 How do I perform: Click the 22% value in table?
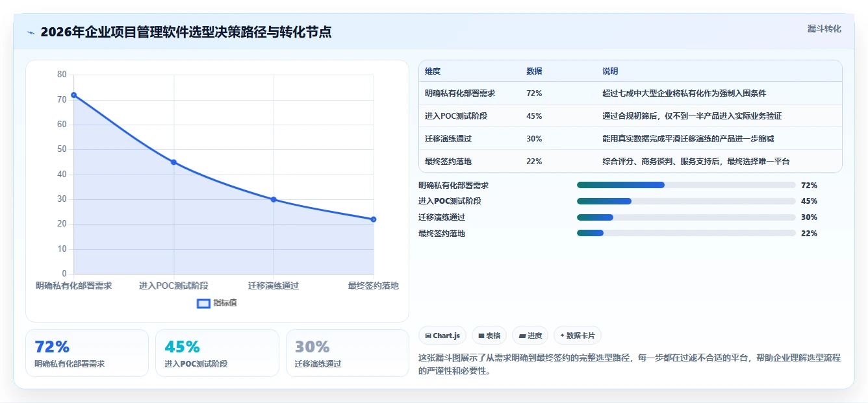click(x=534, y=162)
